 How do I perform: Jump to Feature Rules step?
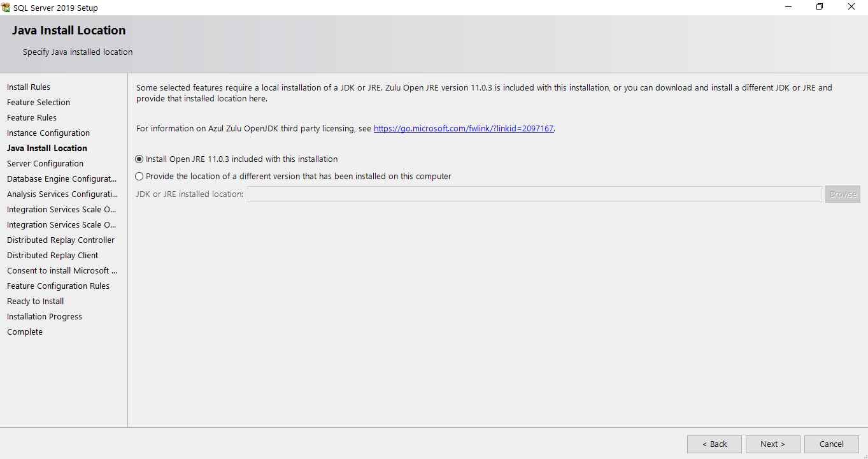tap(32, 118)
